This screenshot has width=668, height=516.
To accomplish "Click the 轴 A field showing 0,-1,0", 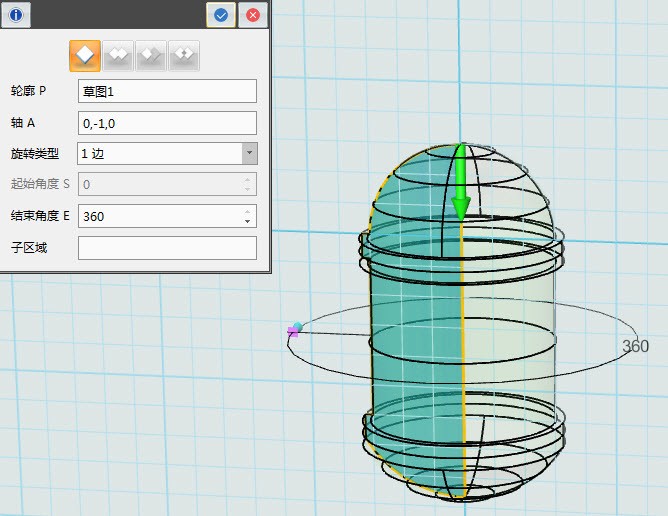I will [167, 123].
